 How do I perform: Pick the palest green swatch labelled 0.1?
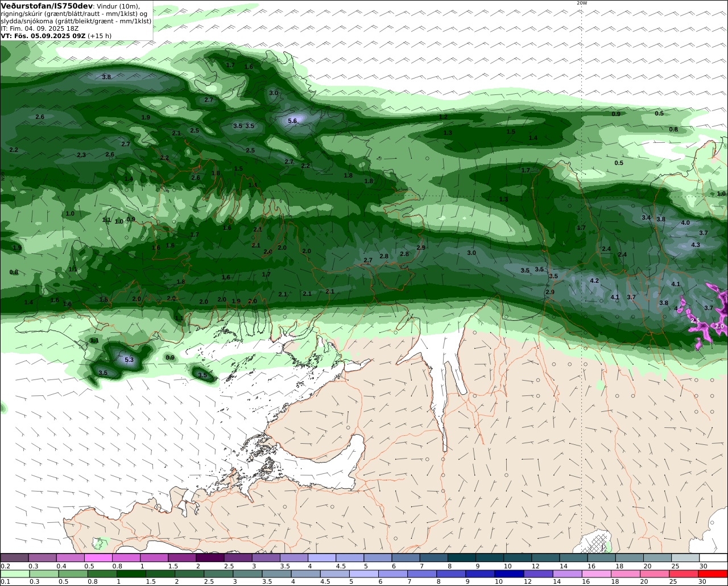tap(15, 573)
